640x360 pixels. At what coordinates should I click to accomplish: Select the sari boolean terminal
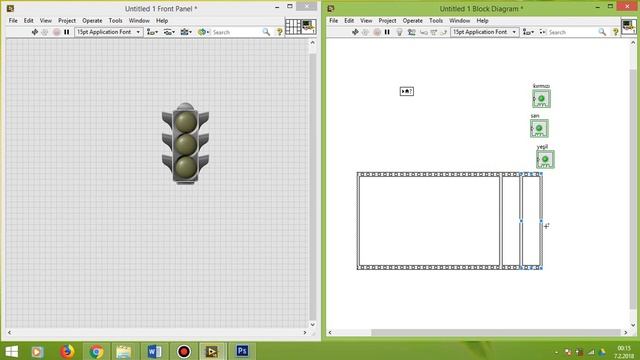539,129
